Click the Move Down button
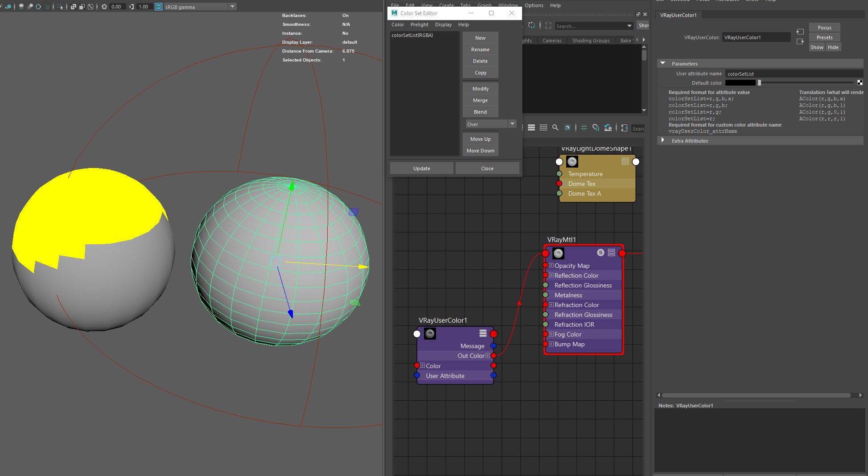 [480, 151]
